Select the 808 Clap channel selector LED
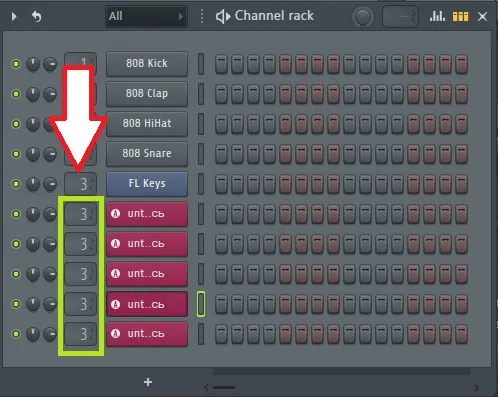The height and width of the screenshot is (397, 498). pyautogui.click(x=201, y=94)
